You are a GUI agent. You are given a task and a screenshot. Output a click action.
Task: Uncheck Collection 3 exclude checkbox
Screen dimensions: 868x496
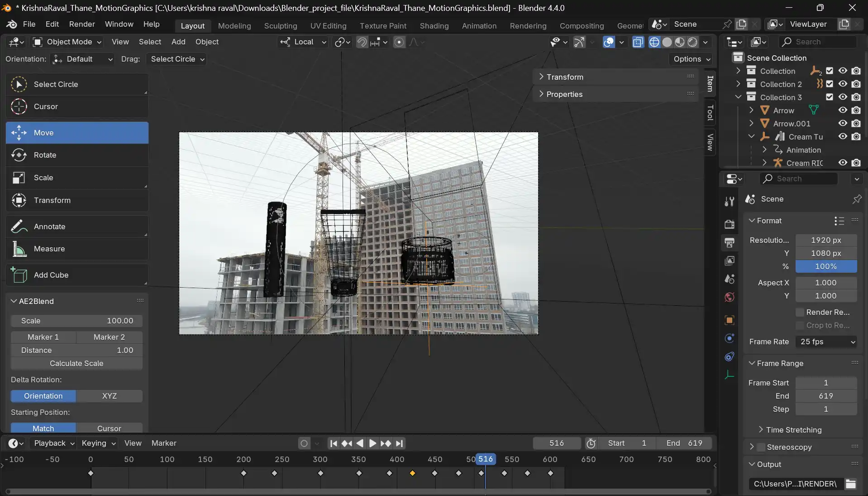829,97
